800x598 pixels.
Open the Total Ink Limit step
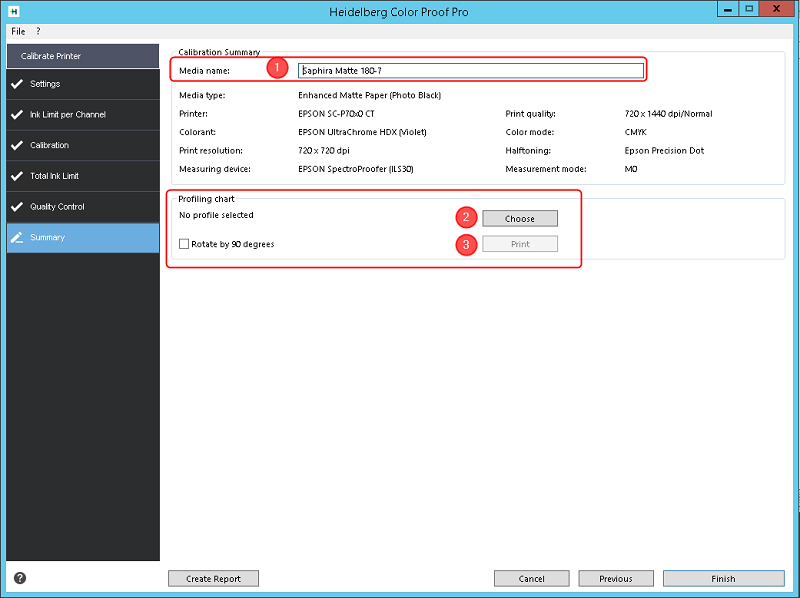[83, 176]
